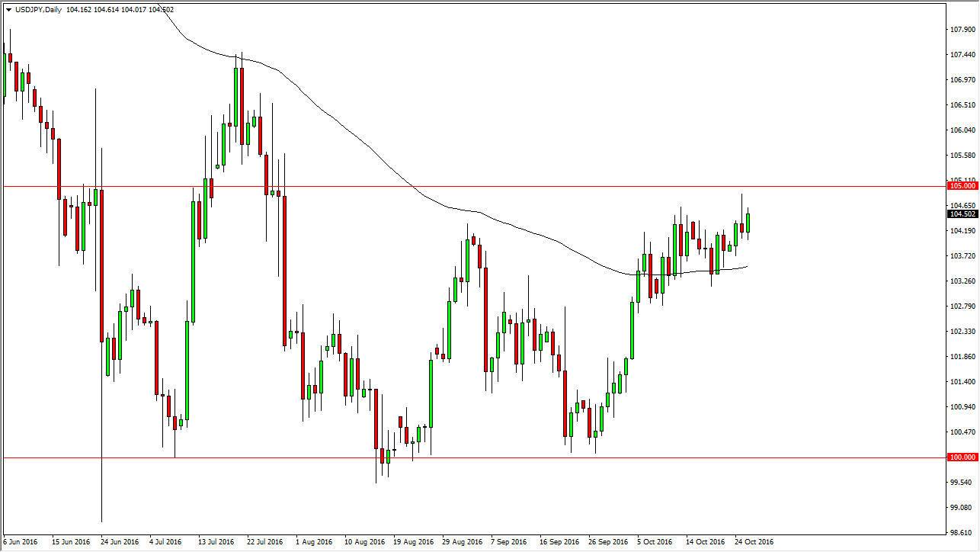Viewport: 980px width, 552px height.
Task: Select the USDJPY,Daily symbol label
Action: pos(38,8)
